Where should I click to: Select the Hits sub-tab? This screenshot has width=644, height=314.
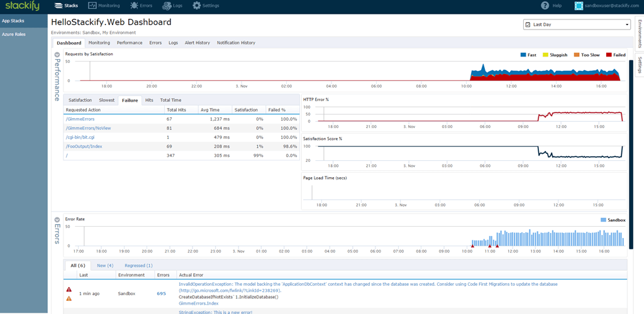tap(149, 100)
